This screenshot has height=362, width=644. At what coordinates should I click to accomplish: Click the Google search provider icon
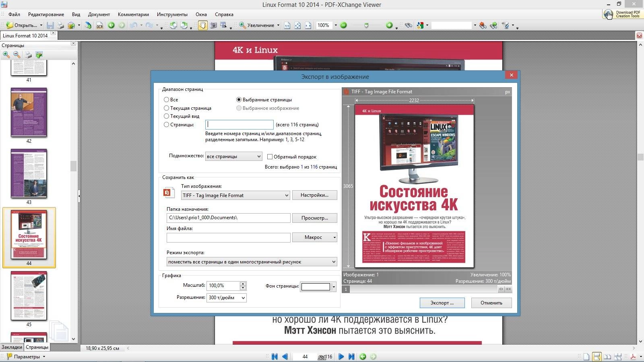pyautogui.click(x=420, y=25)
